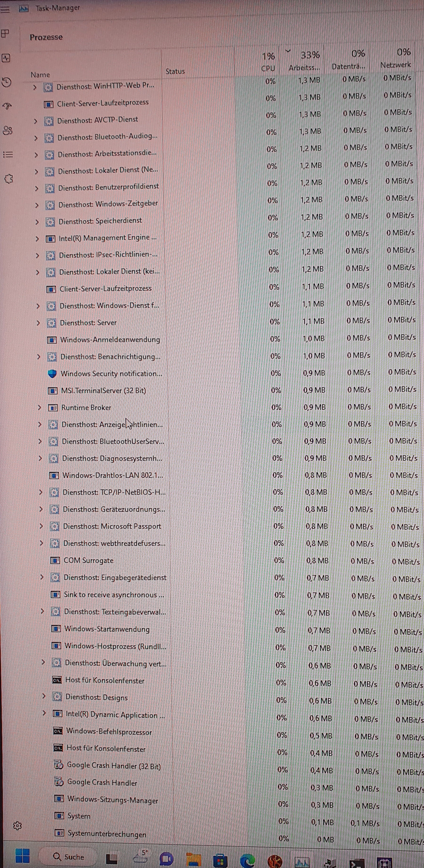The height and width of the screenshot is (868, 424).
Task: Open app history sidebar icon
Action: point(7,82)
